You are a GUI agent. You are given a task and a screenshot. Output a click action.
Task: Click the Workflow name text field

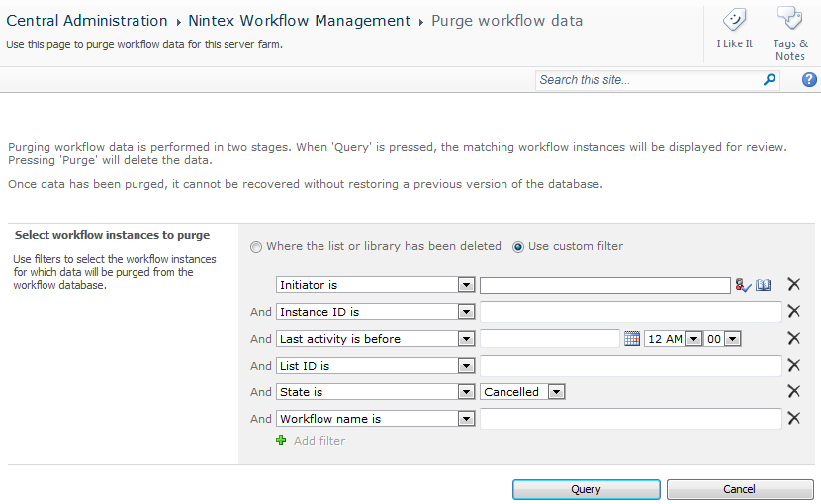coord(631,419)
